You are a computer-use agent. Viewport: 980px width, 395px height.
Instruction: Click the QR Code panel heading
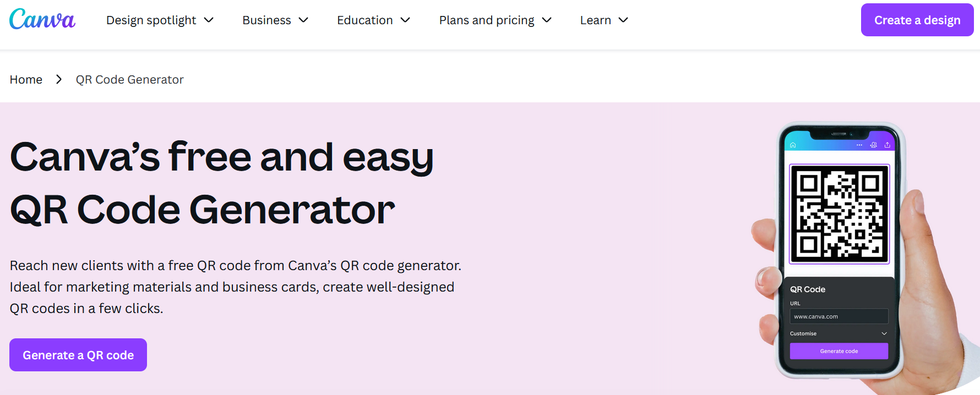coord(808,289)
